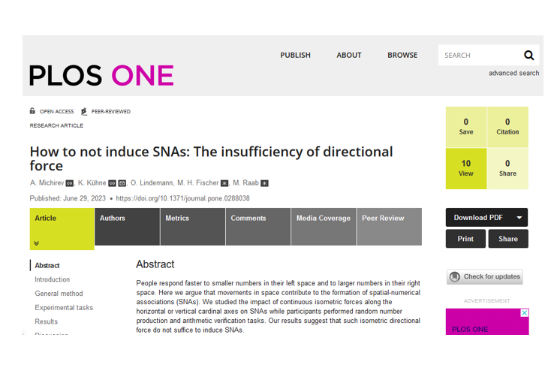554x392 pixels.
Task: Click the icon next to A. Michirev
Action: point(70,182)
